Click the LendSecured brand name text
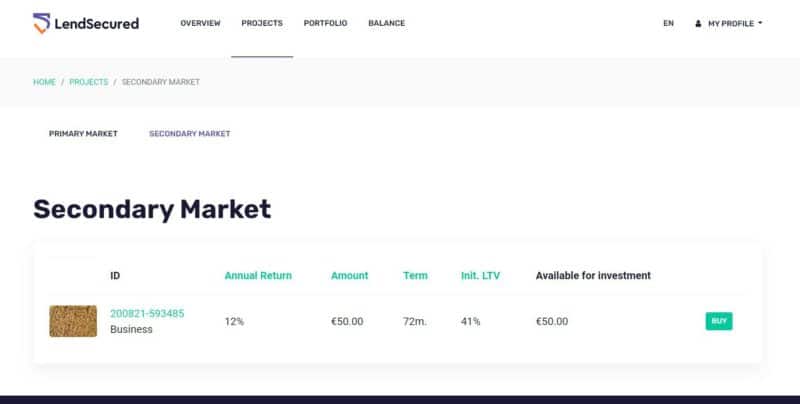Image resolution: width=800 pixels, height=404 pixels. pos(96,23)
